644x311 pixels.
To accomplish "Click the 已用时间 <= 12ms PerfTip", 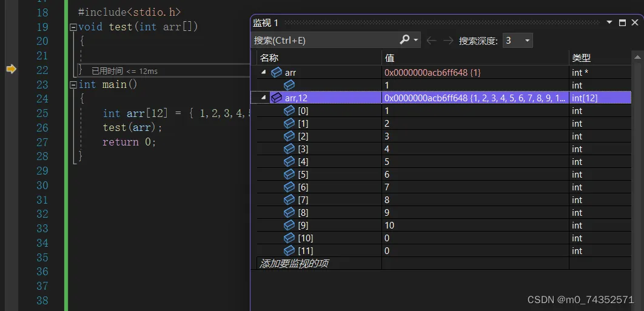I will pos(124,71).
